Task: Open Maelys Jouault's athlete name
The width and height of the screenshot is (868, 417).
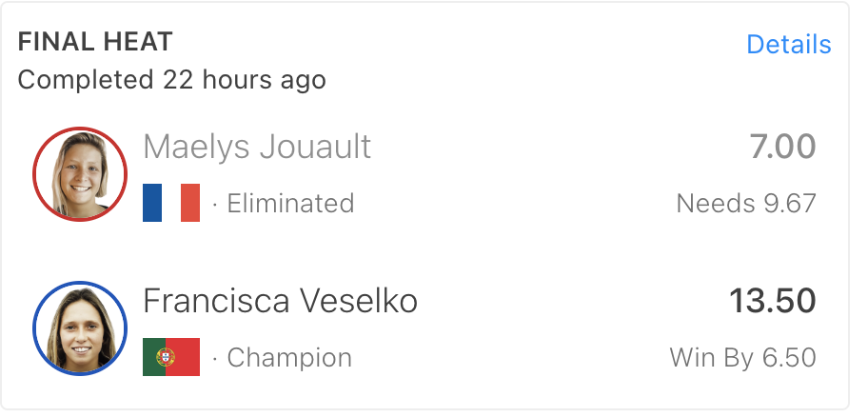Action: tap(257, 148)
